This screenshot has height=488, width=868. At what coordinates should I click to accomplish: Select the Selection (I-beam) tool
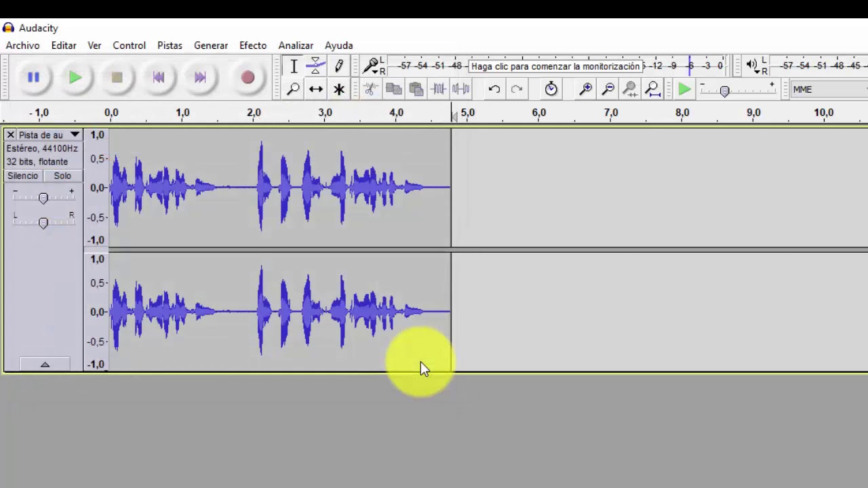pyautogui.click(x=294, y=66)
